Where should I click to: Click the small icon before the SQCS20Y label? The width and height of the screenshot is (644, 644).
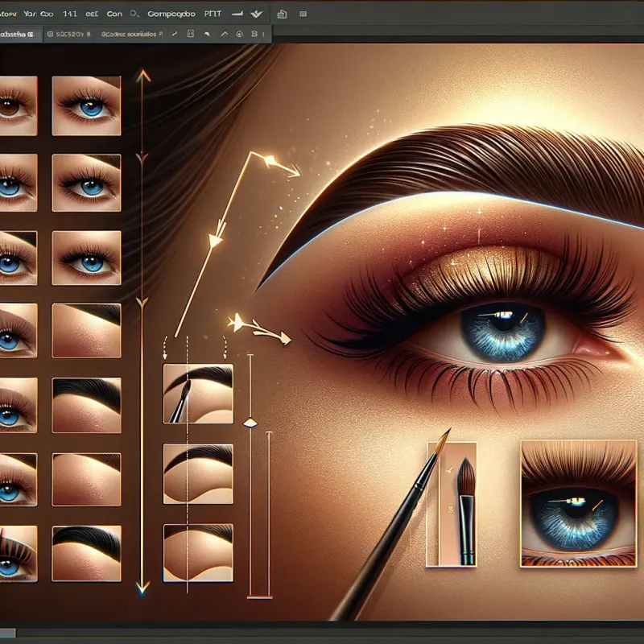pos(50,35)
